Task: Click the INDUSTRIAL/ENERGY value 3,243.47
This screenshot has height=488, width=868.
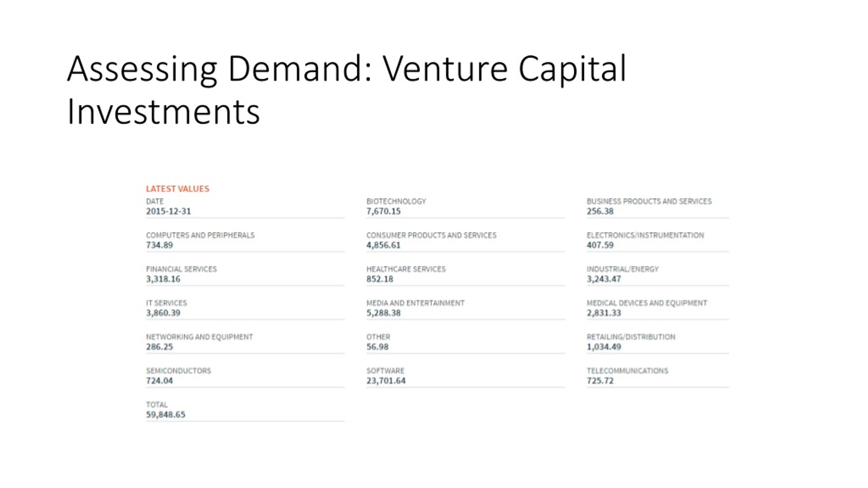Action: (x=604, y=279)
